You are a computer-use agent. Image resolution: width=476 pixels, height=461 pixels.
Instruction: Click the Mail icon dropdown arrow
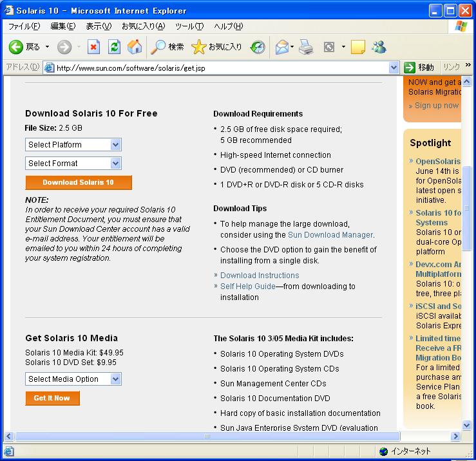[x=292, y=47]
